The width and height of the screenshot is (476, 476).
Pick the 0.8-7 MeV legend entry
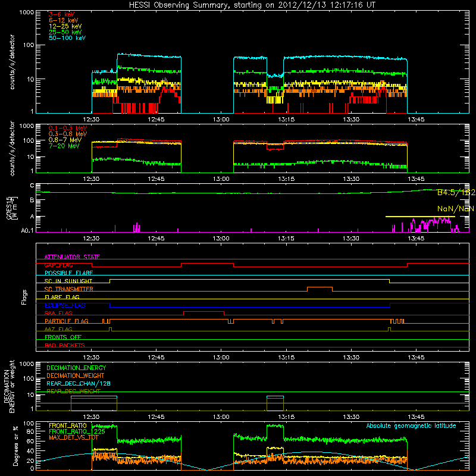click(65, 140)
